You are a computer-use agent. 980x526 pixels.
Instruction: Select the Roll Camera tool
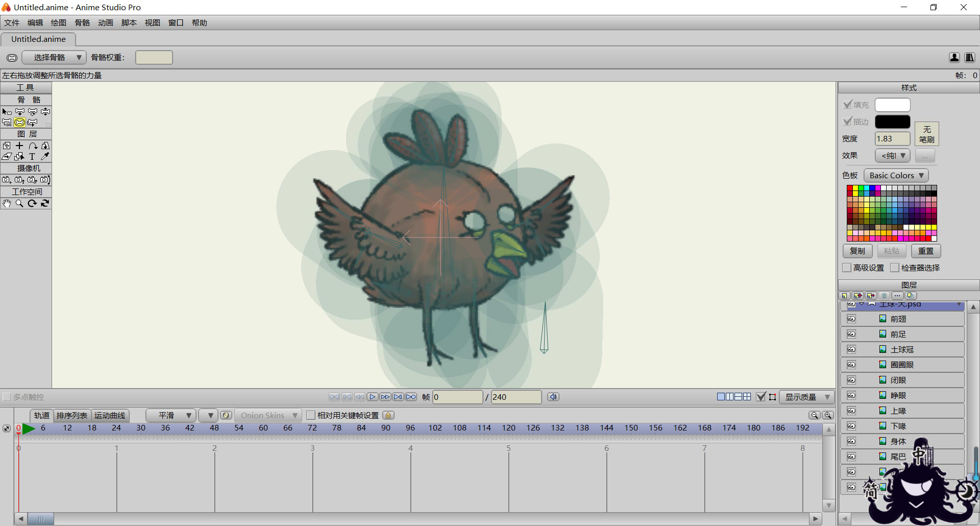point(32,180)
